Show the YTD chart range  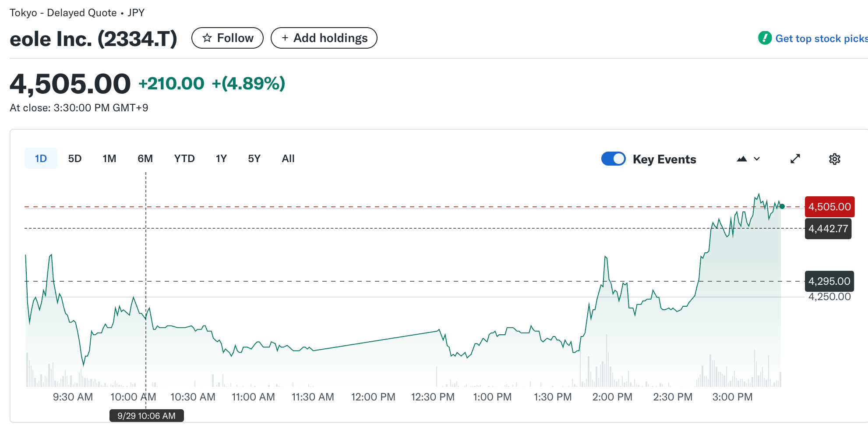click(x=184, y=159)
